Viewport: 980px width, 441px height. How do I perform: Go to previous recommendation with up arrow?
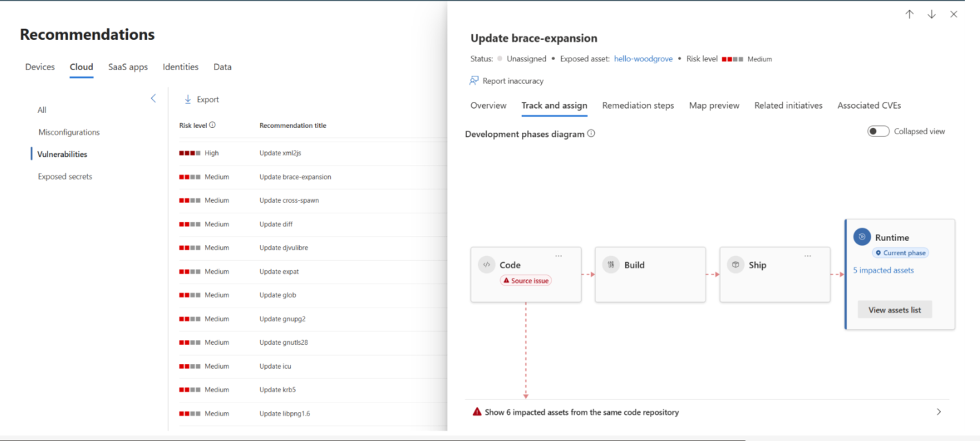pos(909,14)
